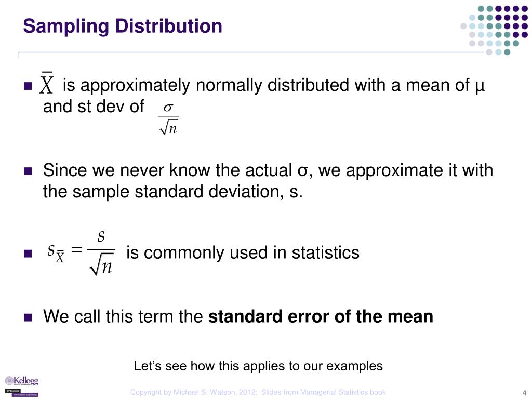532x399 pixels.
Task: Click the slide number 4
Action: [x=524, y=393]
